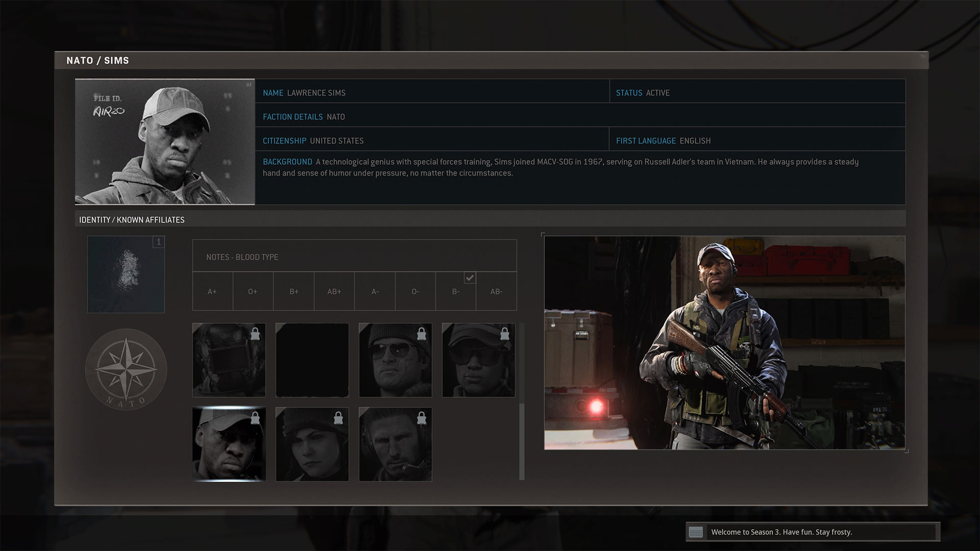Click the NATO / SIMS panel title
This screenshot has width=980, height=551.
pos(97,60)
